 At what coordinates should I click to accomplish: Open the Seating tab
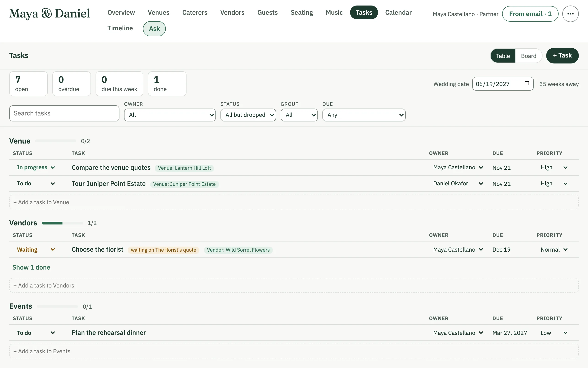[302, 12]
